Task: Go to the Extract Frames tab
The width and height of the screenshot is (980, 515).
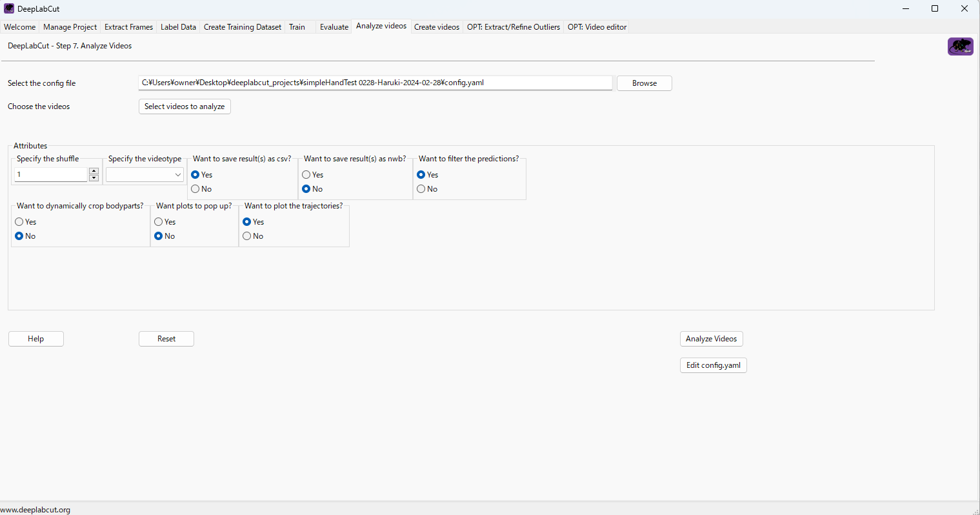Action: pos(128,27)
